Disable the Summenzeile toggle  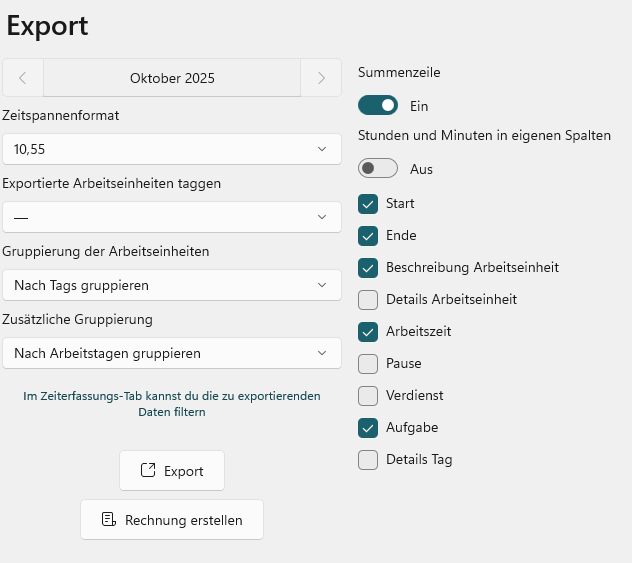tap(378, 105)
